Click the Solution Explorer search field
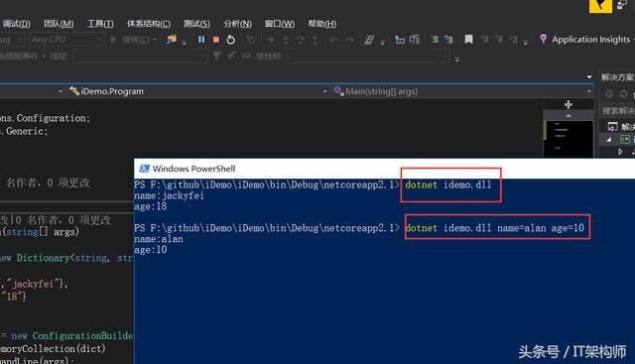This screenshot has height=364, width=635. point(617,110)
